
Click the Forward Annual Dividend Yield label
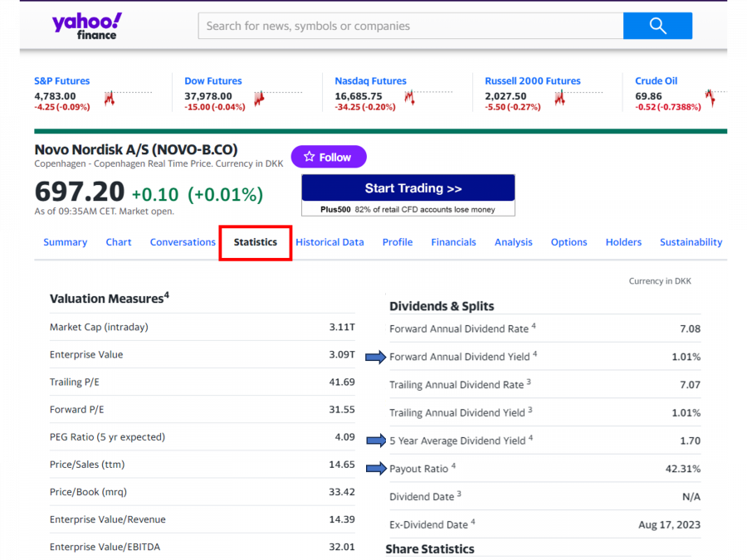click(x=463, y=357)
